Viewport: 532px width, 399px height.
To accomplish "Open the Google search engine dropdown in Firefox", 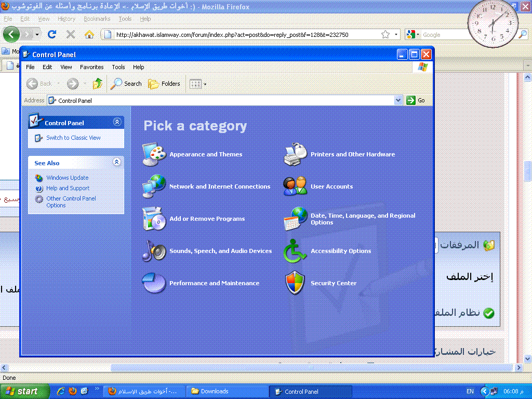I will pos(413,34).
